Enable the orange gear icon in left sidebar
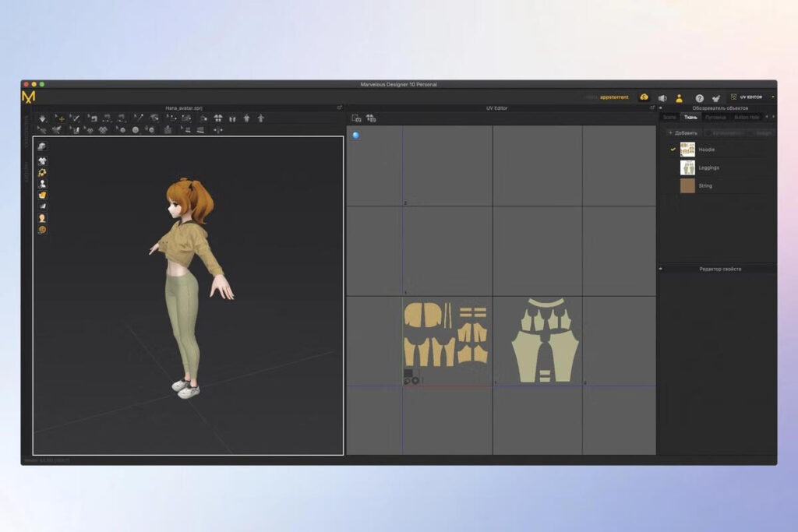The image size is (798, 532). (42, 171)
